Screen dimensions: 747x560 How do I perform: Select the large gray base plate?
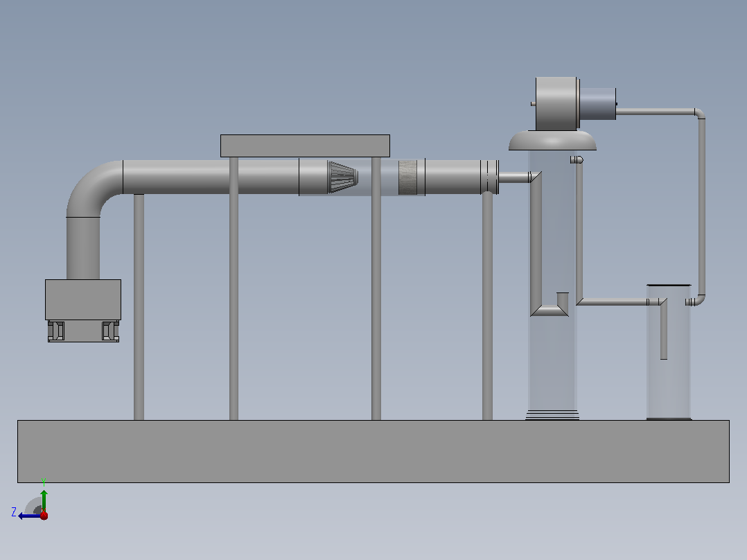coord(373,451)
